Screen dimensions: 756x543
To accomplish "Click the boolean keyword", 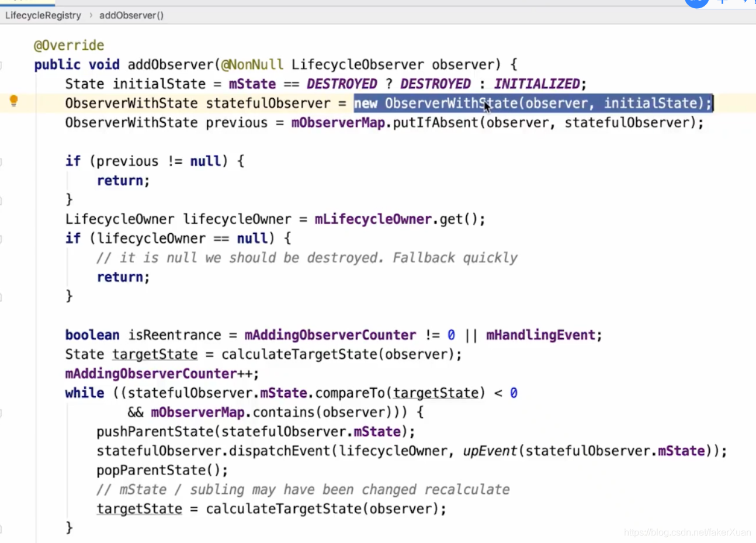I will click(92, 335).
